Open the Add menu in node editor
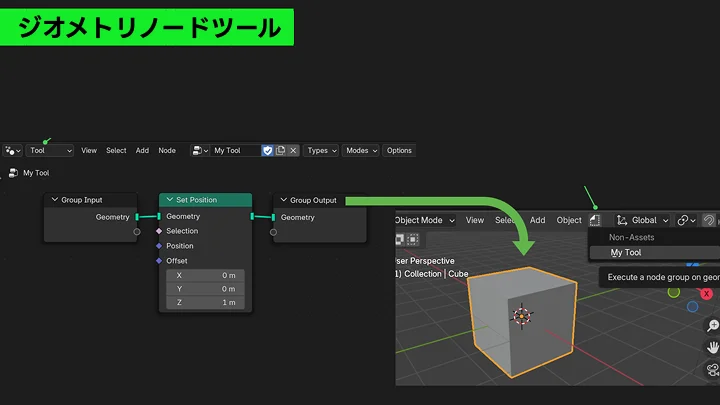Viewport: 720px width, 405px height. tap(142, 151)
